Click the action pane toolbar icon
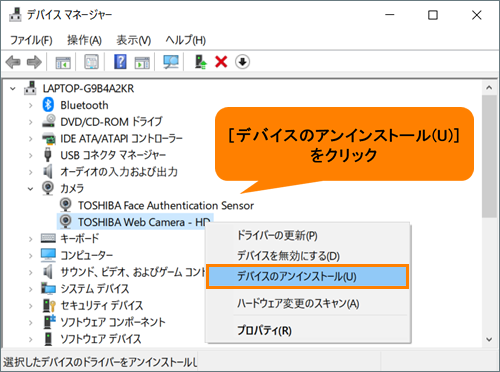The height and width of the screenshot is (372, 500). click(x=142, y=62)
